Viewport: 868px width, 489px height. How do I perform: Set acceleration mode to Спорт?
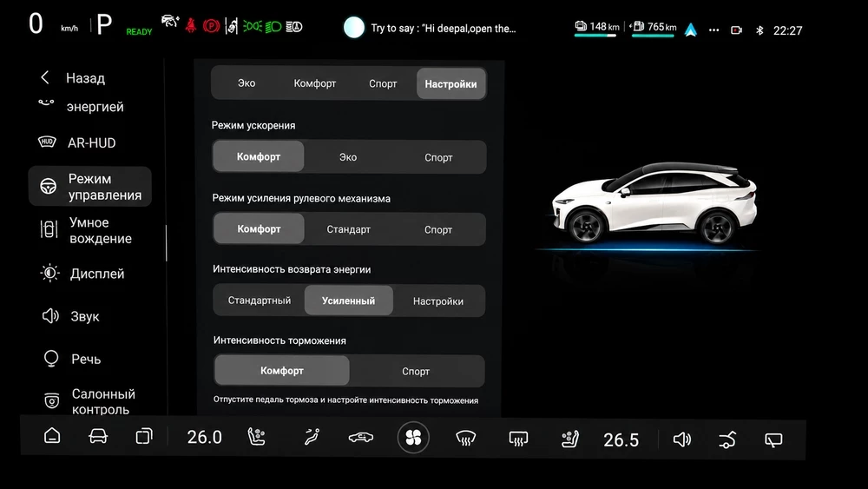[x=438, y=157]
